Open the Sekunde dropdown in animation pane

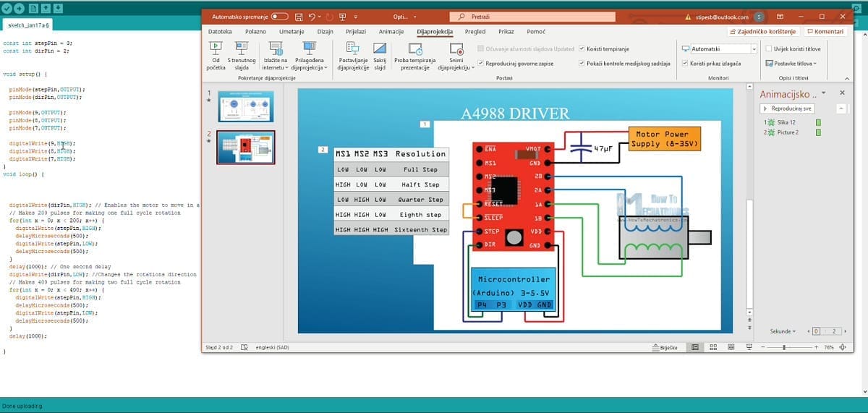783,331
